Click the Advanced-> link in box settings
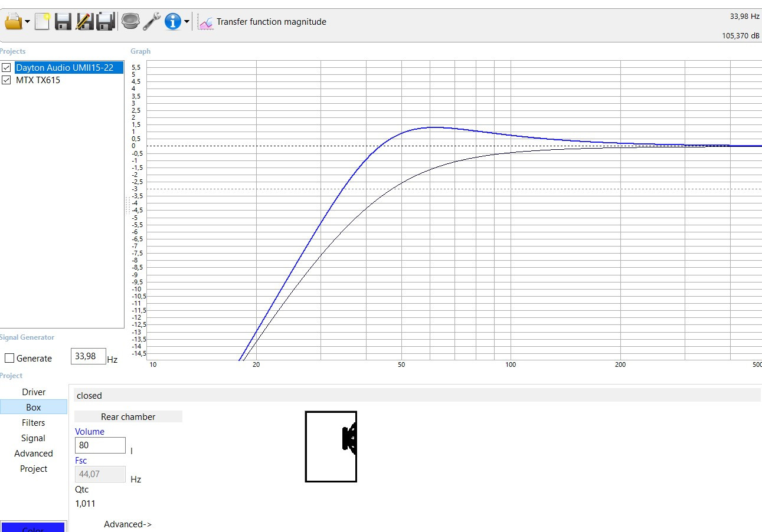Screen dimensions: 762x532 (127, 524)
